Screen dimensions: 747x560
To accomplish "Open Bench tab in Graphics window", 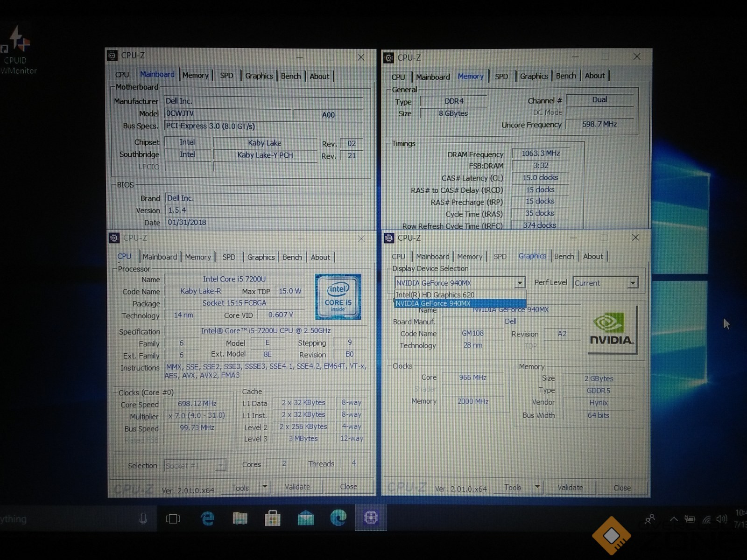I will (x=564, y=256).
